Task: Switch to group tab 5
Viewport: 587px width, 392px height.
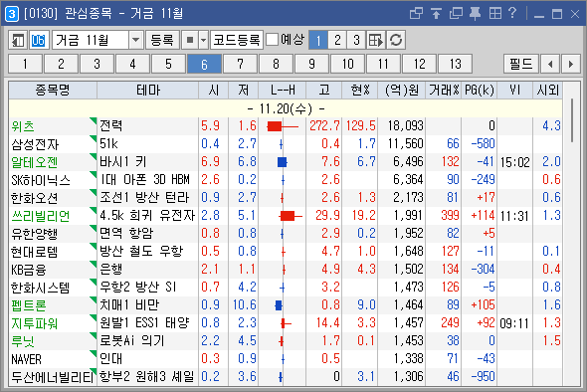Action: (x=168, y=64)
